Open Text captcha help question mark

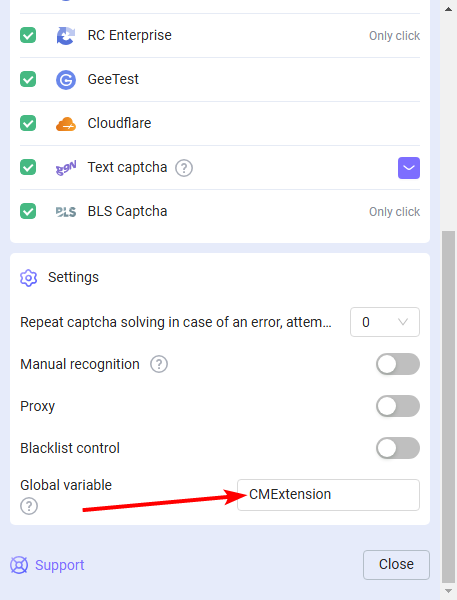tap(184, 168)
